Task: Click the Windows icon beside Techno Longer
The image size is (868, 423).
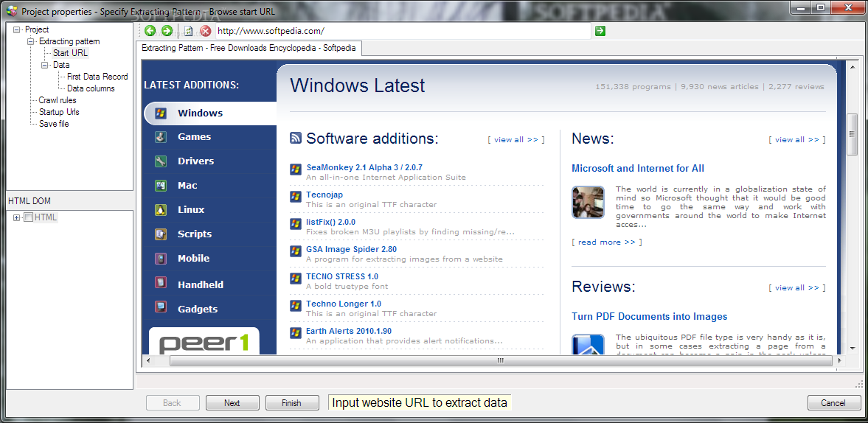Action: pos(296,305)
